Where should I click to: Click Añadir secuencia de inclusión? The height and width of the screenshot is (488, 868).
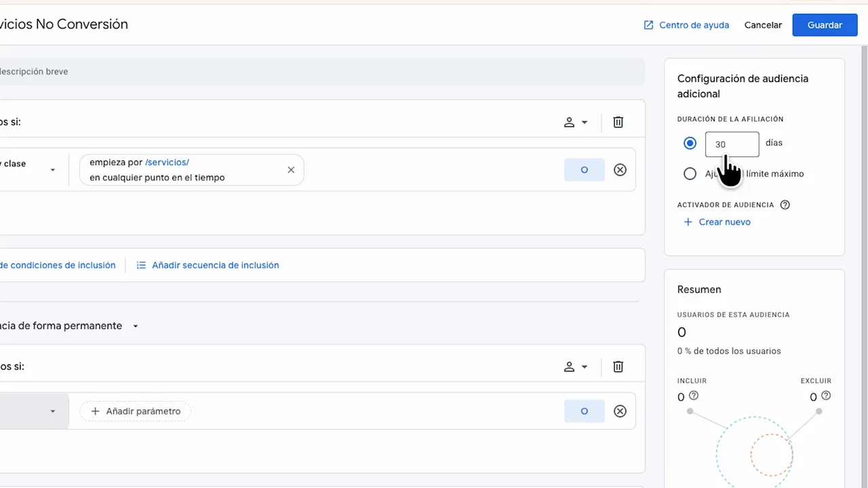tap(208, 265)
